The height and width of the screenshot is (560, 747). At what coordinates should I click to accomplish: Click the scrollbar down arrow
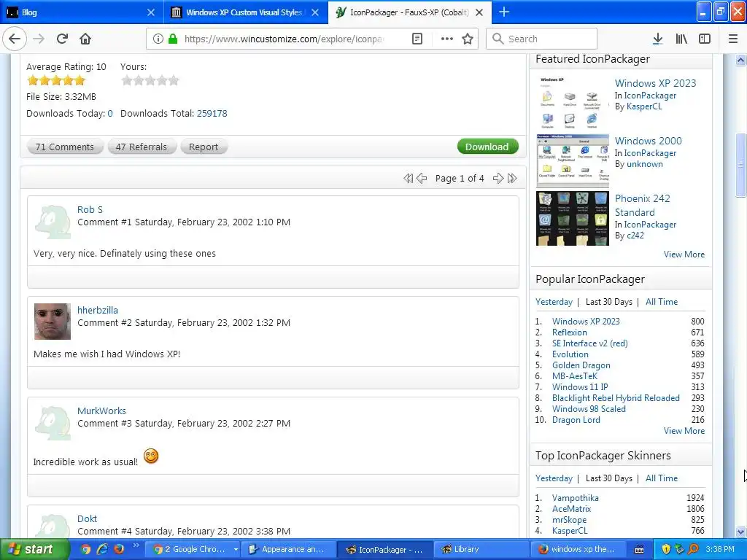pos(740,532)
